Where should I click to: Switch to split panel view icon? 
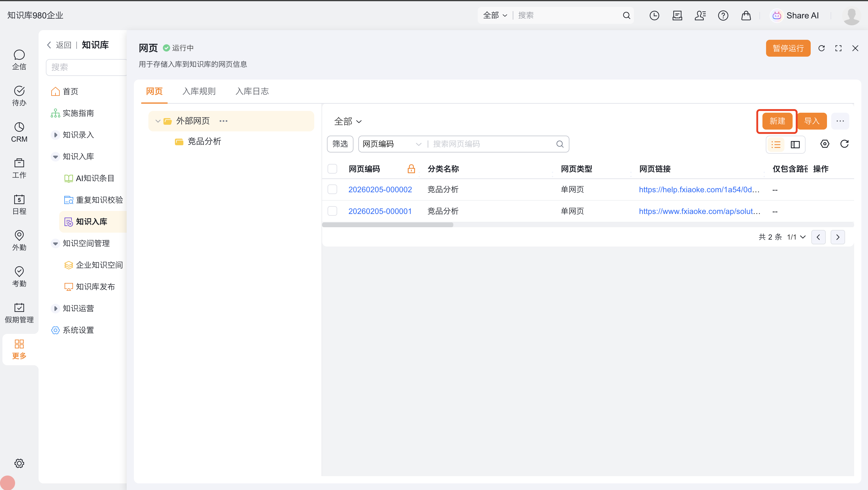coord(795,144)
